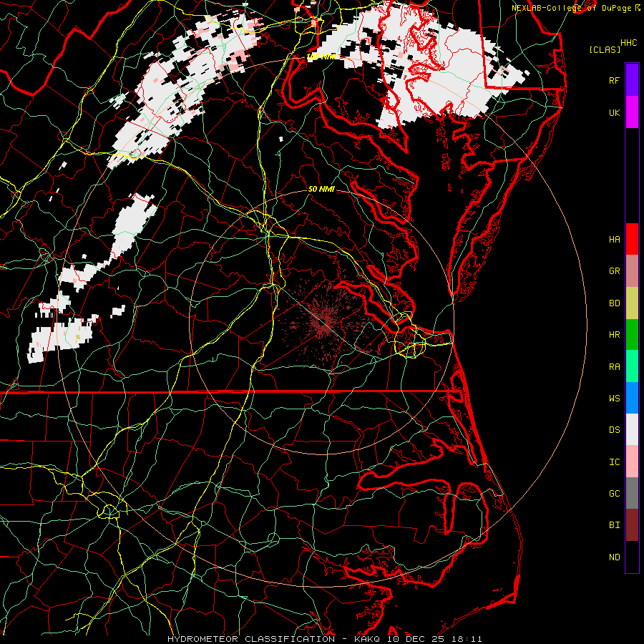Click the 'HR' legend label

pyautogui.click(x=614, y=335)
